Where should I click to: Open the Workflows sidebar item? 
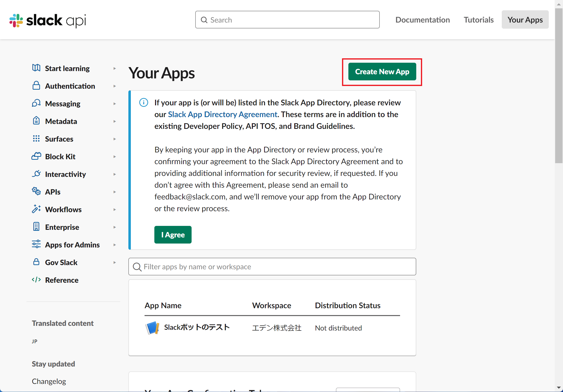coord(63,210)
